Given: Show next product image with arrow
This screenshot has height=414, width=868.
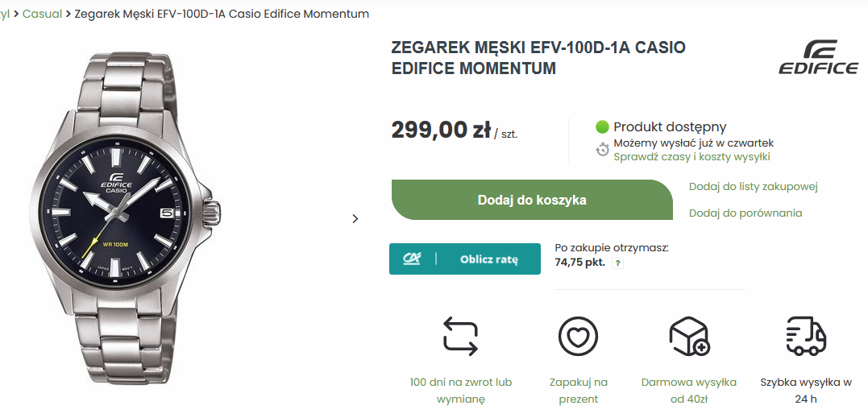Looking at the screenshot, I should [355, 218].
